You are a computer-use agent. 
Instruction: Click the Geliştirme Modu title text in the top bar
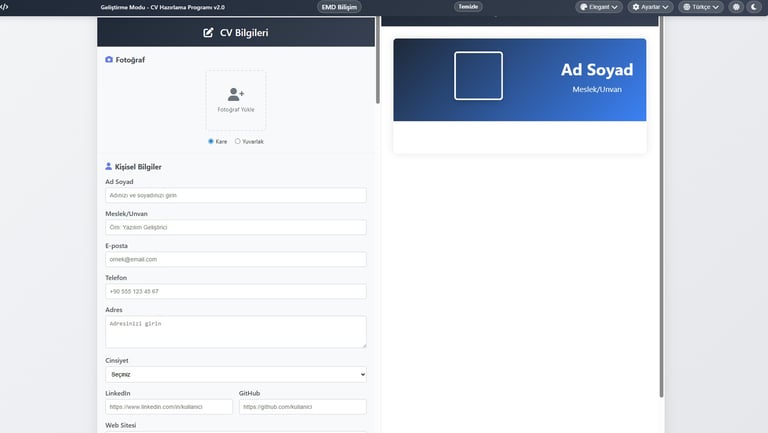163,7
